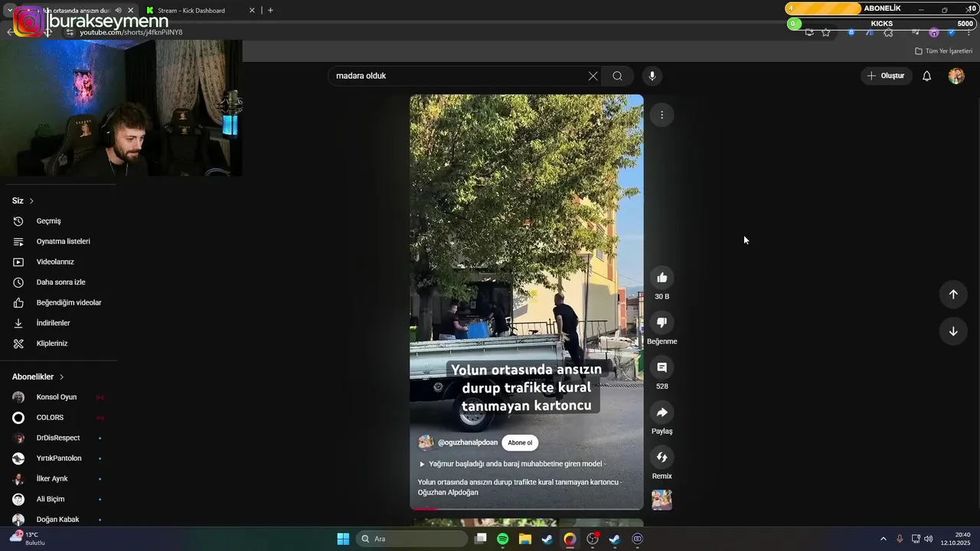Screen dimensions: 980x551
Task: Open the tab search dropdown
Action: pos(9,10)
